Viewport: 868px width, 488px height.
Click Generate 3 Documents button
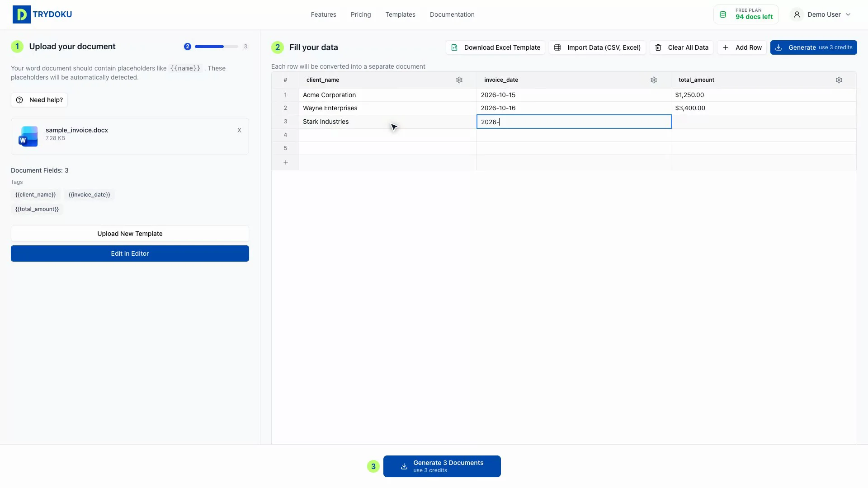[442, 466]
